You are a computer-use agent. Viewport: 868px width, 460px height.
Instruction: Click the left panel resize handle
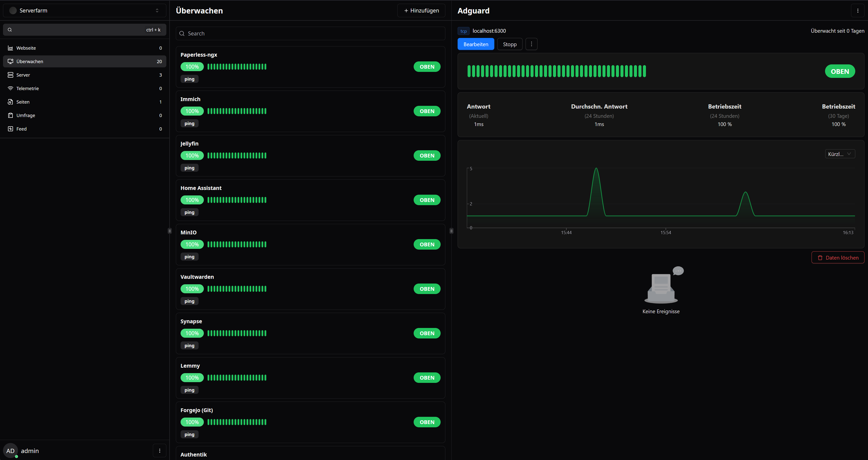(170, 231)
